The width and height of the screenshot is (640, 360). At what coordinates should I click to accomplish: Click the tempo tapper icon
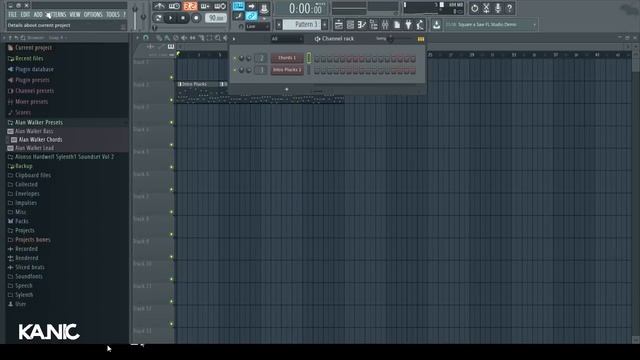pos(420,25)
